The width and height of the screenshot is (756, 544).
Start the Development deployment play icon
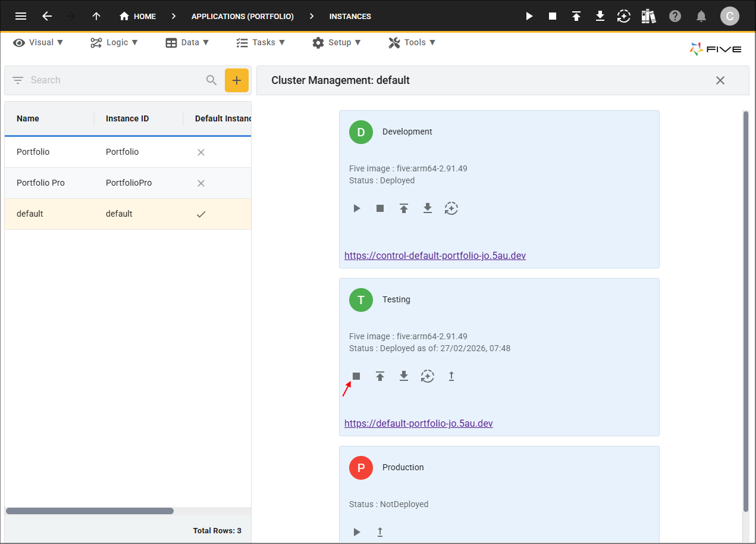(357, 208)
